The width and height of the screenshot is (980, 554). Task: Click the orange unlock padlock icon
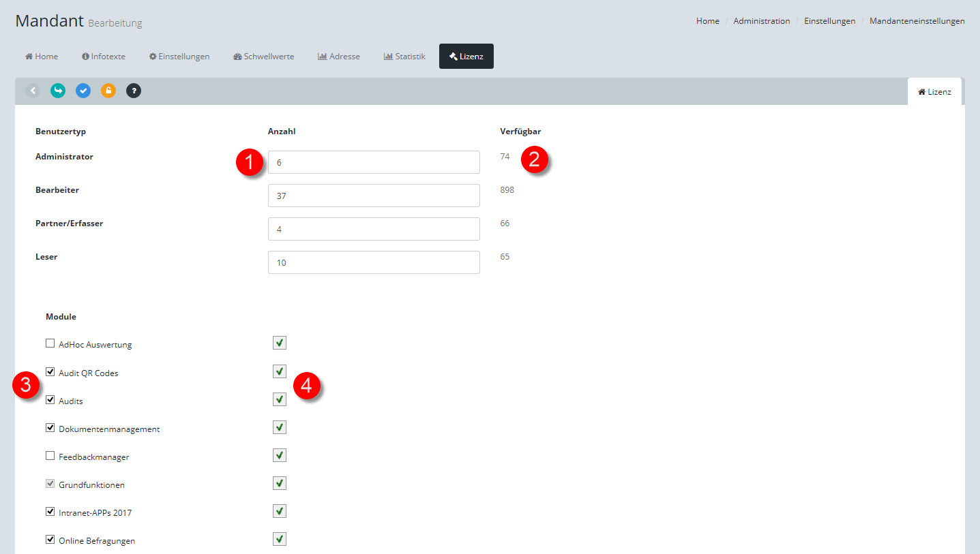[x=108, y=91]
